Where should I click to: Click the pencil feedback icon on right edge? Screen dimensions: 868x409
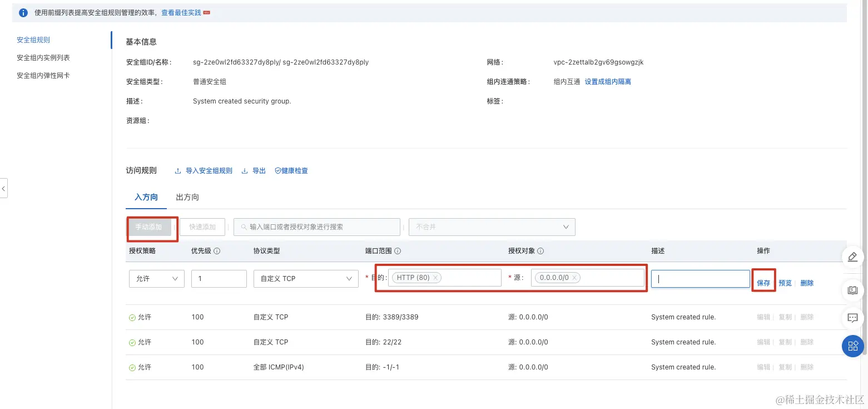(852, 257)
